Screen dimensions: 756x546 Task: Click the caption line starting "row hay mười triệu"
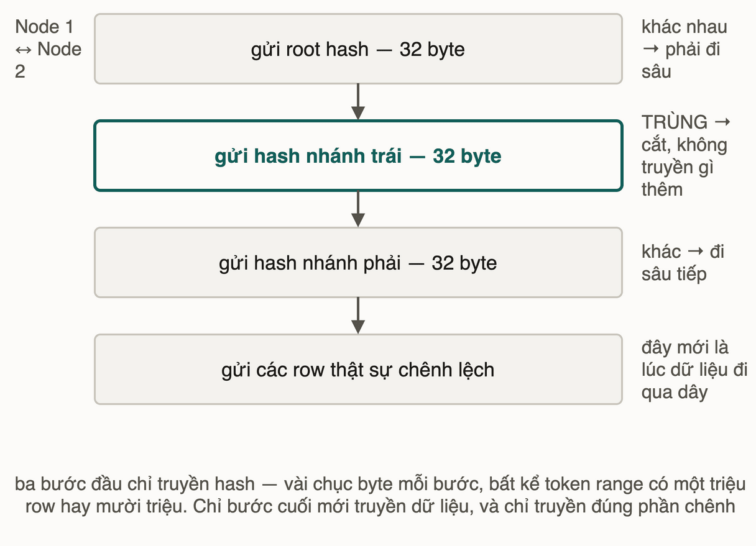pyautogui.click(x=380, y=506)
